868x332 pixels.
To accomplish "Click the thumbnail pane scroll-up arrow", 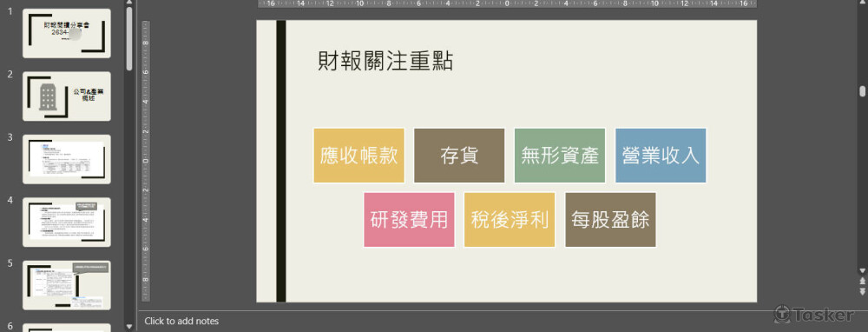I will [x=129, y=3].
